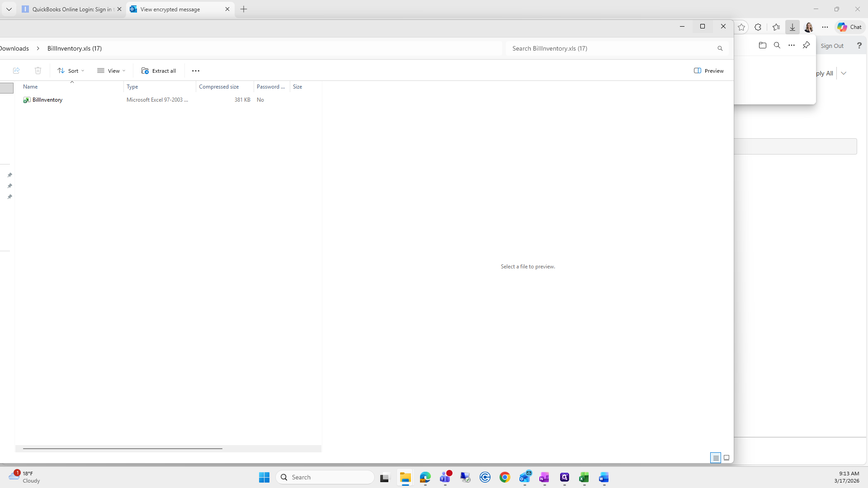
Task: Toggle the Preview pane button
Action: point(708,70)
